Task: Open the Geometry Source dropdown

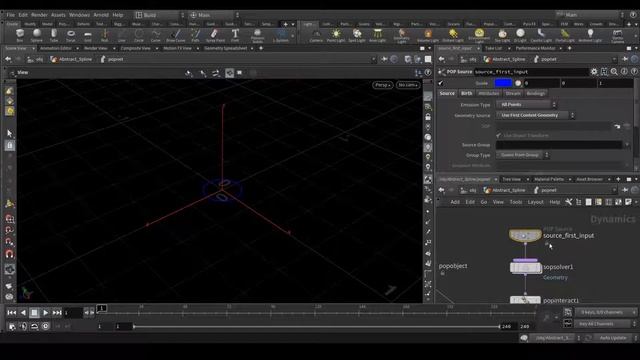Action: 536,116
